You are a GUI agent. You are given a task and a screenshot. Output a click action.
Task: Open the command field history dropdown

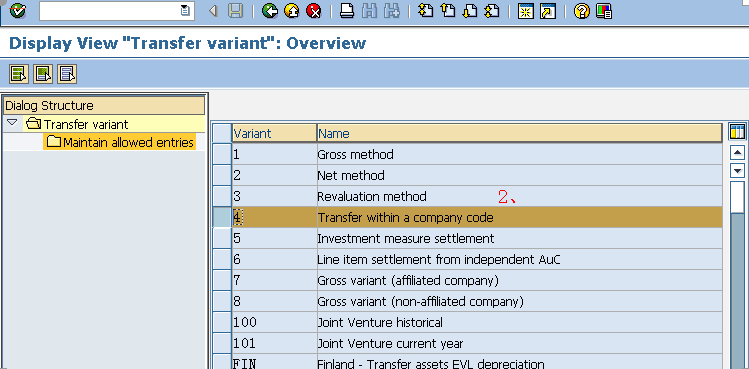pos(186,11)
